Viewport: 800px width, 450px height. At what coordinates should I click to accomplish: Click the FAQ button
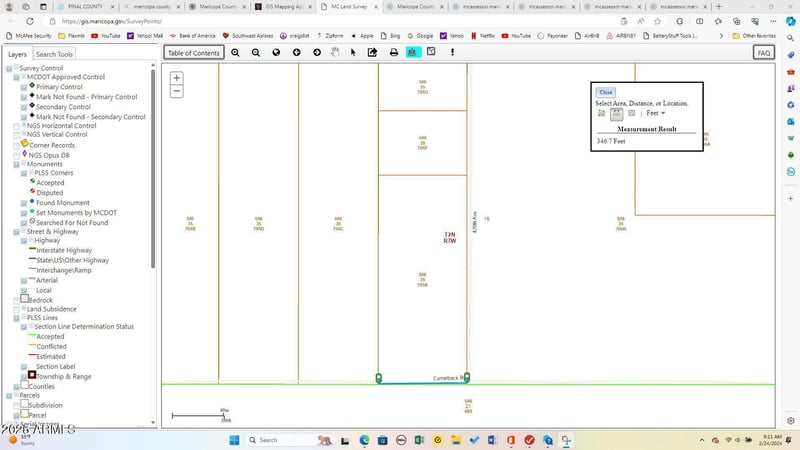click(x=763, y=53)
